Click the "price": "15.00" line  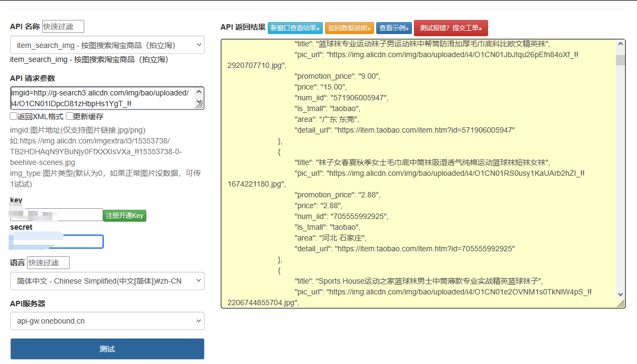coord(321,87)
